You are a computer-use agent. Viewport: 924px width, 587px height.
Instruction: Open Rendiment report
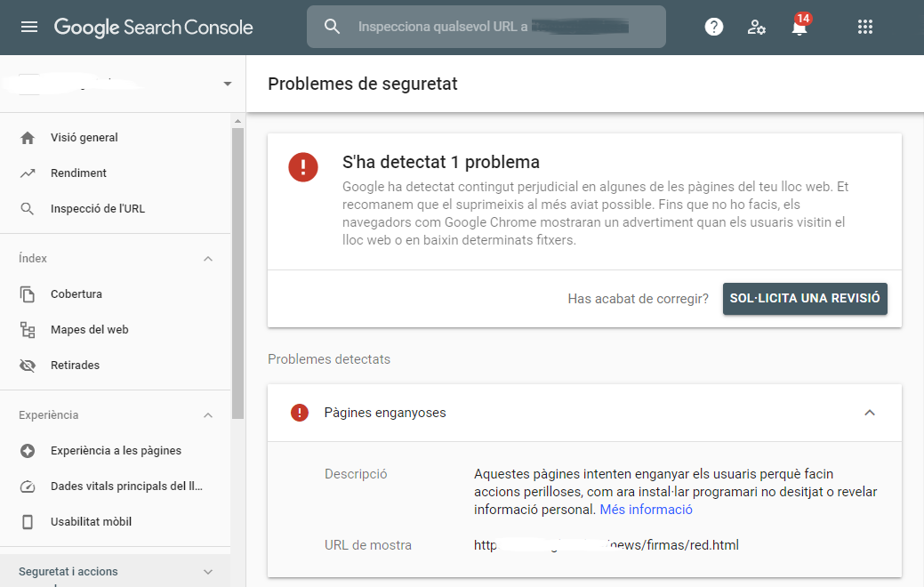click(78, 173)
